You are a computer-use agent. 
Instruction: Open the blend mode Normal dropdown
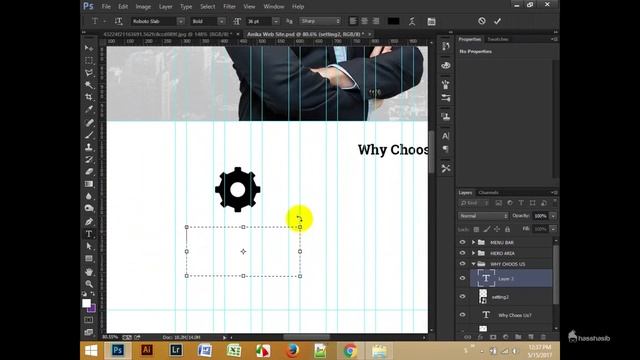(x=483, y=216)
